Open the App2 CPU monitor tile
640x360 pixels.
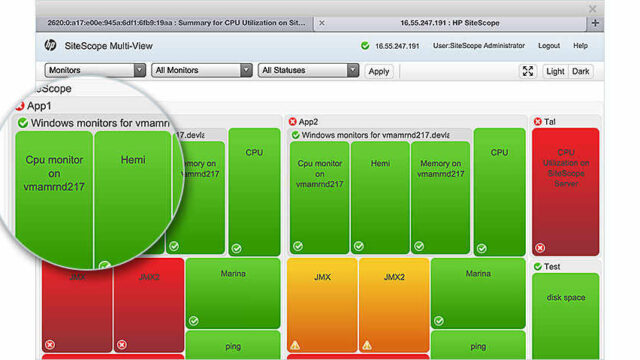click(500, 192)
